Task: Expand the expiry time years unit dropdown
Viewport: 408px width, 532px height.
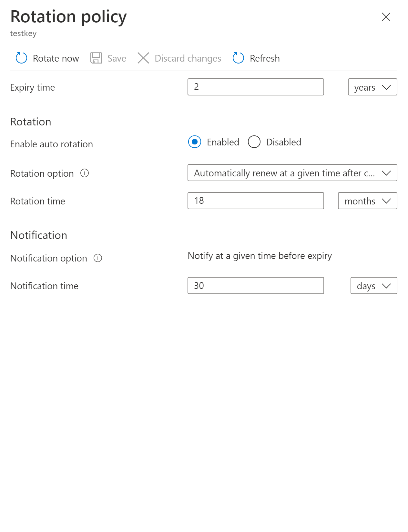Action: pos(372,87)
